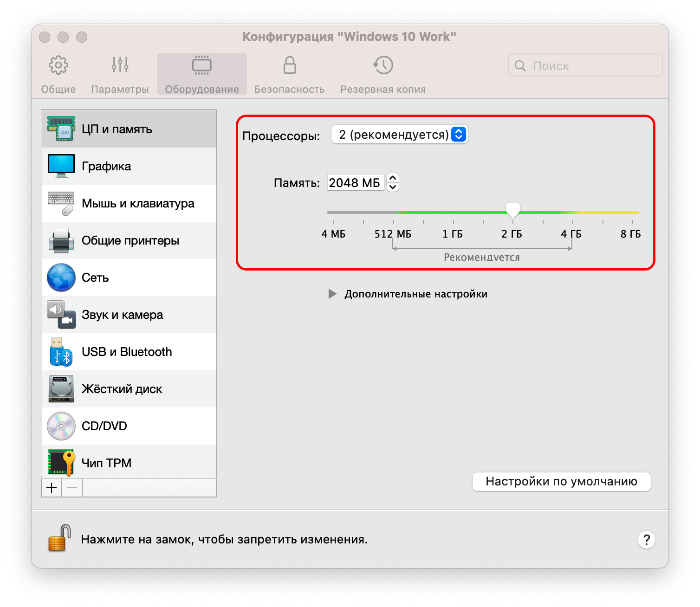Select Мышь и клавиатура keyboard icon
This screenshot has height=607, width=700.
point(61,203)
